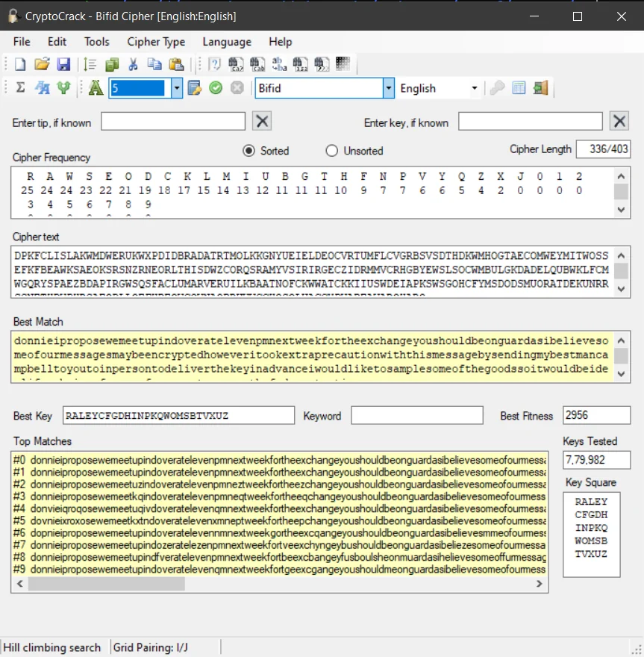Click scroll-down arrow in Best Match box
644x657 pixels.
click(x=622, y=374)
